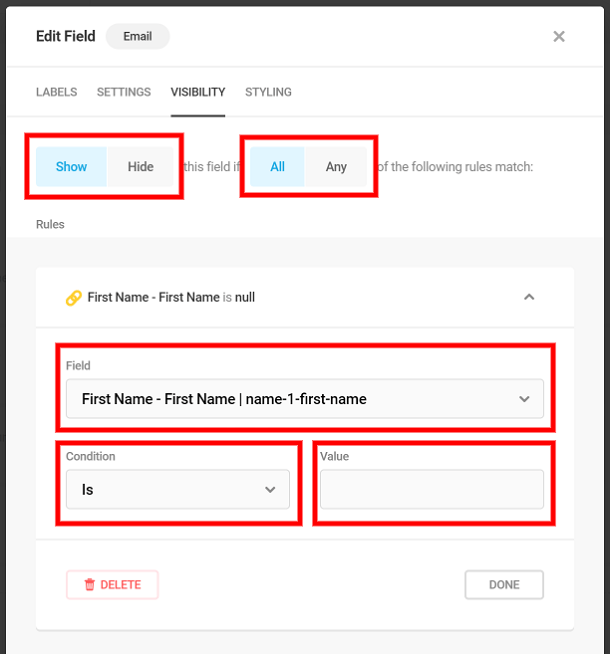
Task: Switch to the Settings tab
Action: (x=124, y=92)
